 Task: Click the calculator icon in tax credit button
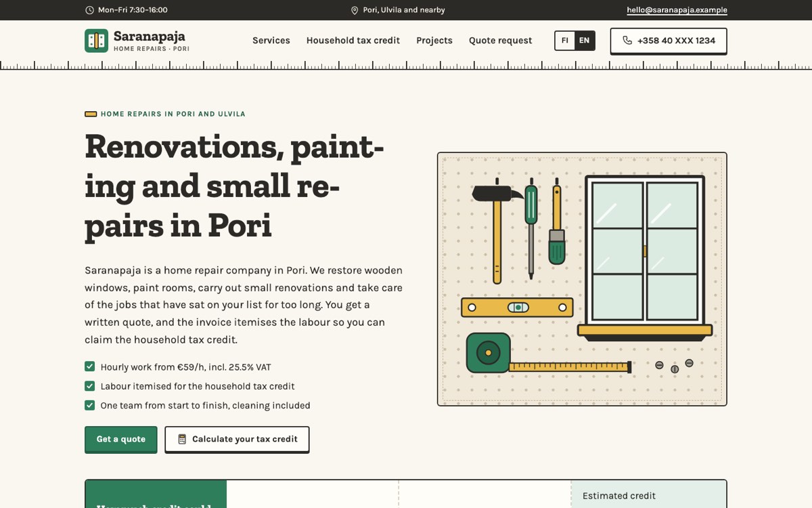click(x=182, y=439)
